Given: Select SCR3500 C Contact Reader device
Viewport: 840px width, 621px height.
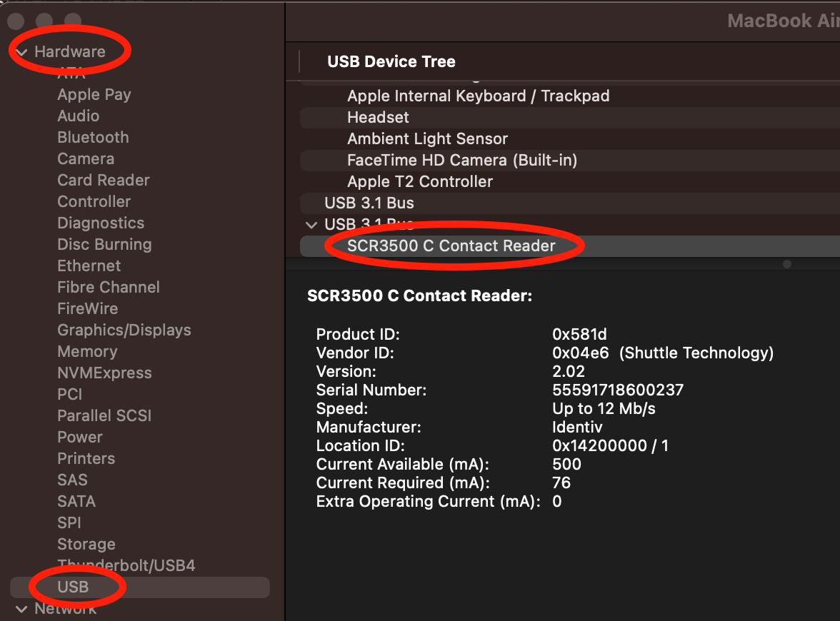Looking at the screenshot, I should click(x=451, y=246).
